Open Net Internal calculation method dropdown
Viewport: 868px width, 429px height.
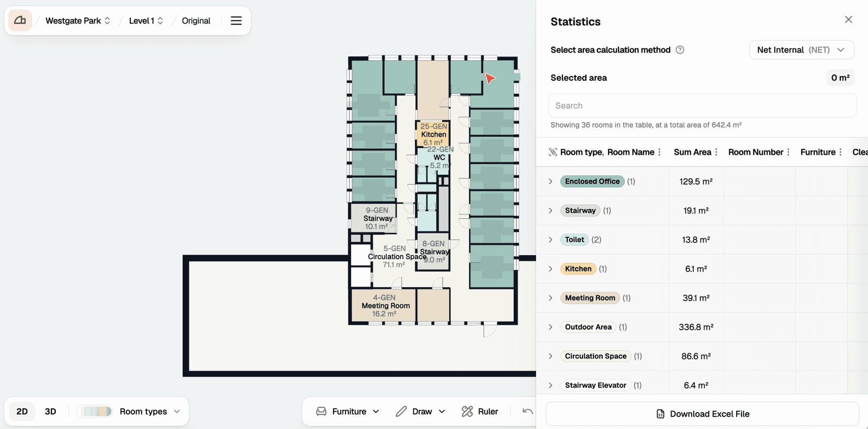pyautogui.click(x=801, y=50)
